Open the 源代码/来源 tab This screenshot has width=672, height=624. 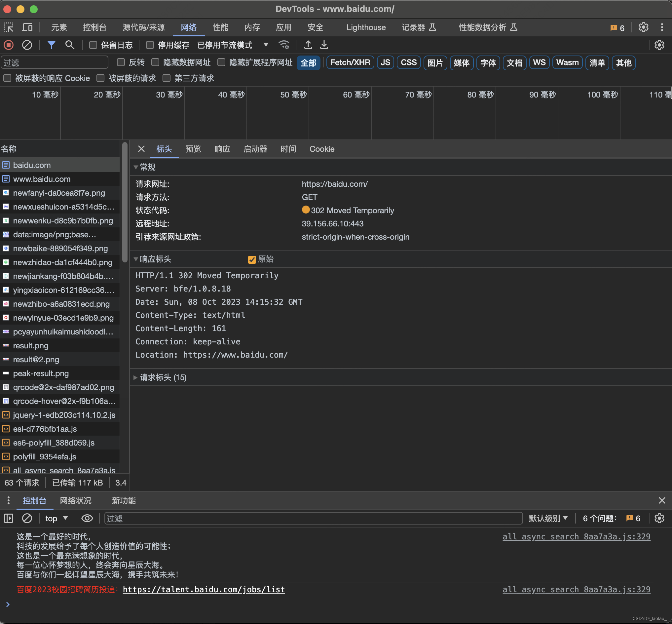point(144,27)
